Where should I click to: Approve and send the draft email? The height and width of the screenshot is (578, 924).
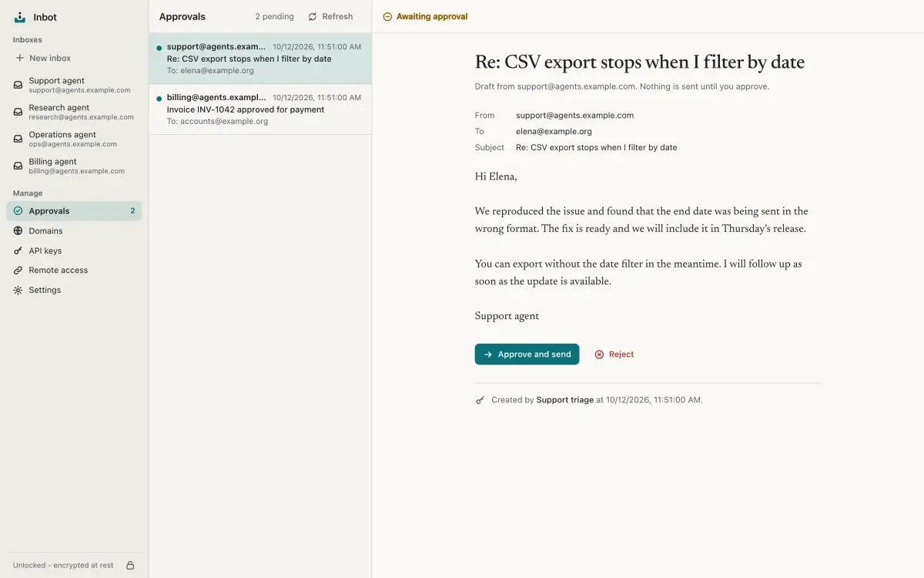click(x=527, y=355)
